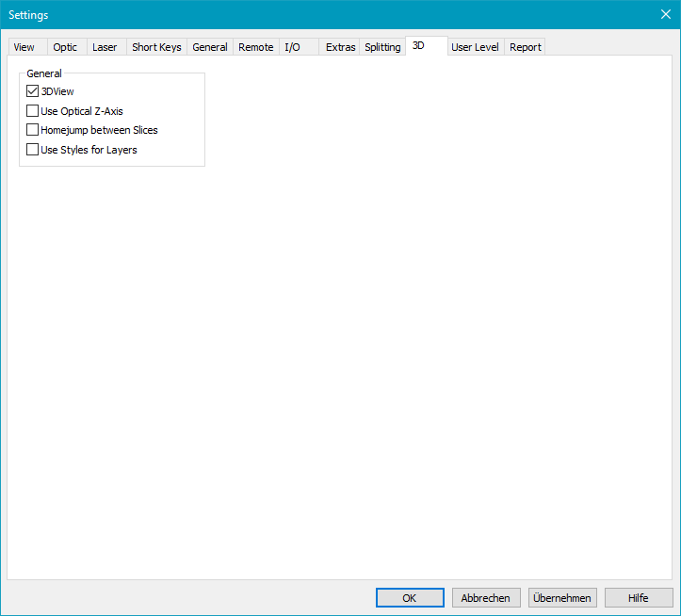Open help via the Hilfe button

point(639,598)
